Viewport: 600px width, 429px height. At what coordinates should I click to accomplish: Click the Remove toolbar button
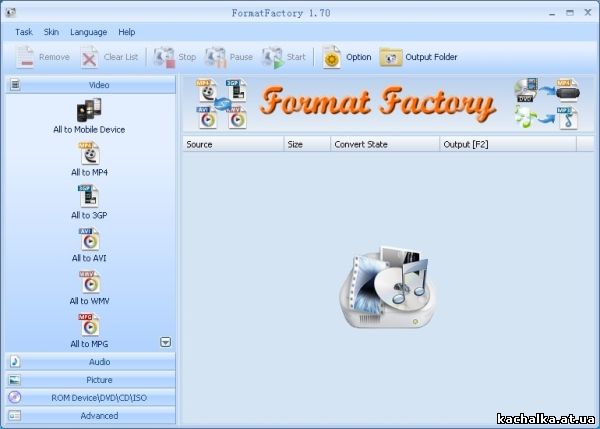point(42,57)
